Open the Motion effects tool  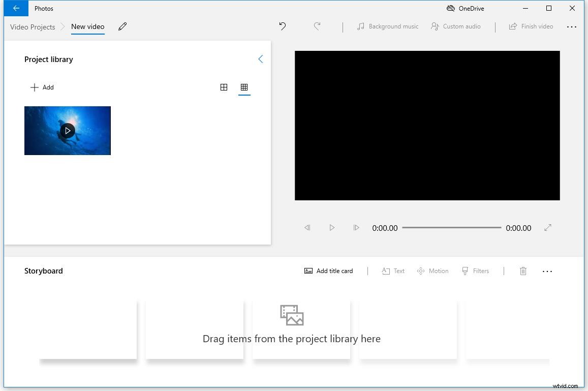point(432,270)
